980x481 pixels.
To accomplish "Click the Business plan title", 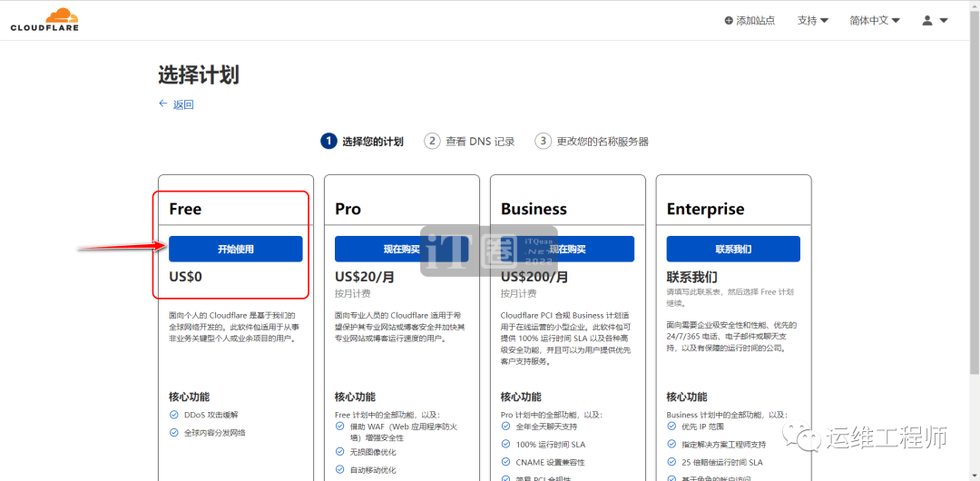I will tap(534, 209).
